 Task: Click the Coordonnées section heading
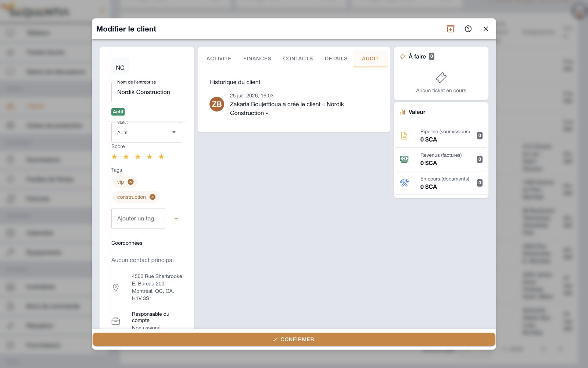127,243
